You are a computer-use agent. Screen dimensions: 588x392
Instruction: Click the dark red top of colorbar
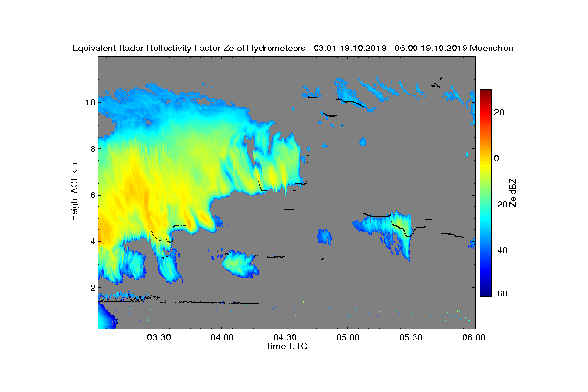tap(486, 93)
